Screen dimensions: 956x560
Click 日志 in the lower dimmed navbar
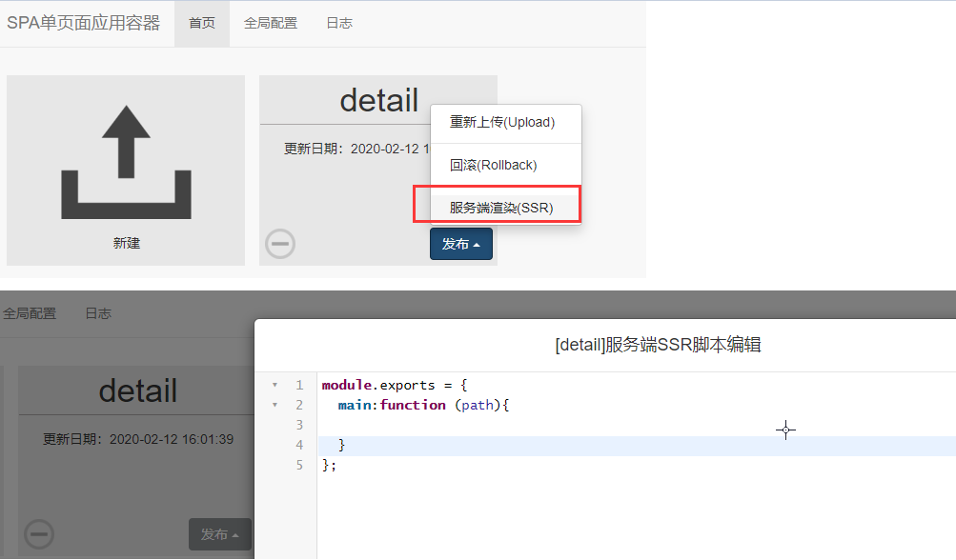tap(98, 313)
